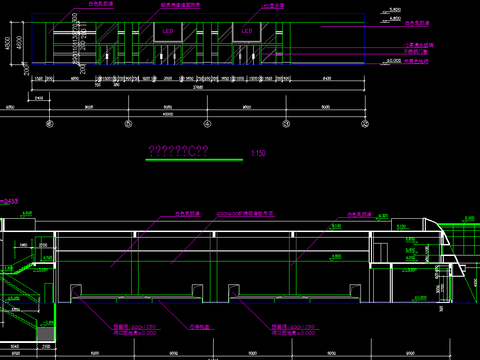Click the 2440 dimension label
Image resolution: width=480 pixels, height=360 pixels.
coord(39,98)
